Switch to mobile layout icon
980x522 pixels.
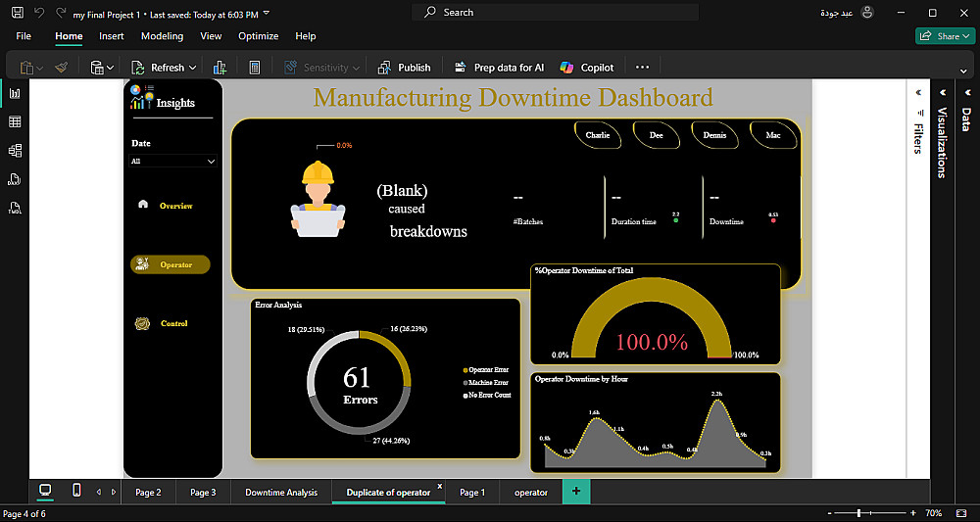pos(76,491)
